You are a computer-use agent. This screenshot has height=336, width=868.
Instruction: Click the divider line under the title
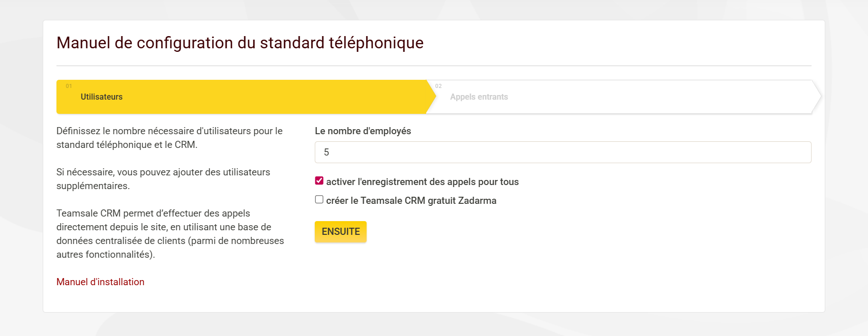point(434,66)
